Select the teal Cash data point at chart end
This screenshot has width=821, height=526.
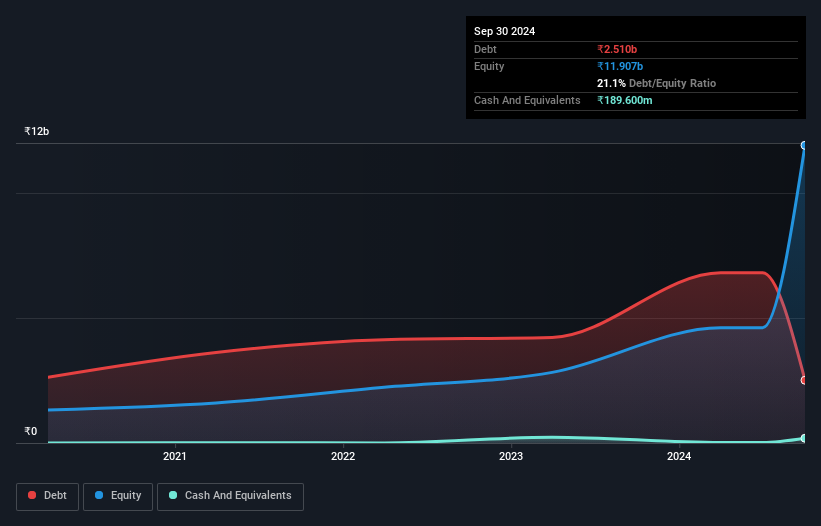tap(804, 439)
